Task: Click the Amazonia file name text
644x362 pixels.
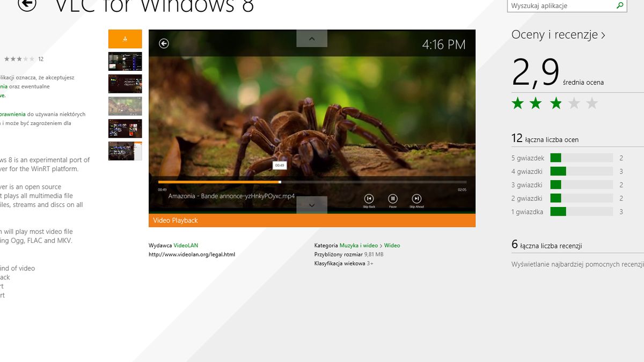Action: 231,196
